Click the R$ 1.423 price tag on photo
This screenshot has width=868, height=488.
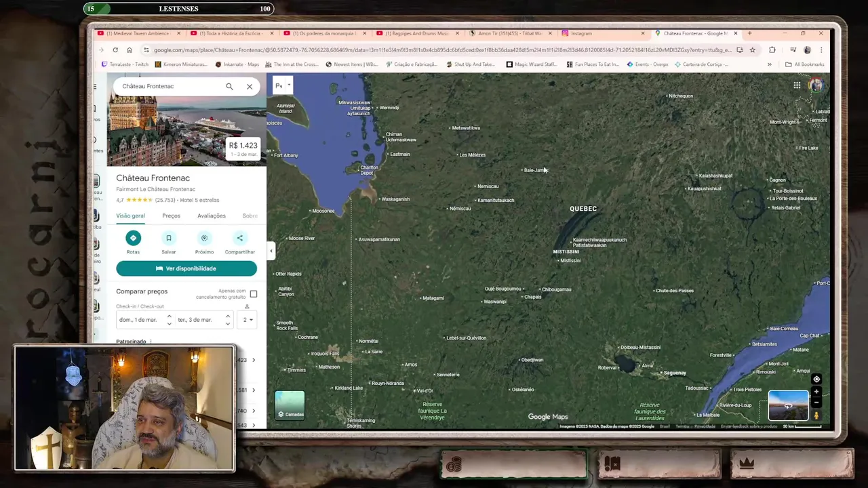coord(243,148)
